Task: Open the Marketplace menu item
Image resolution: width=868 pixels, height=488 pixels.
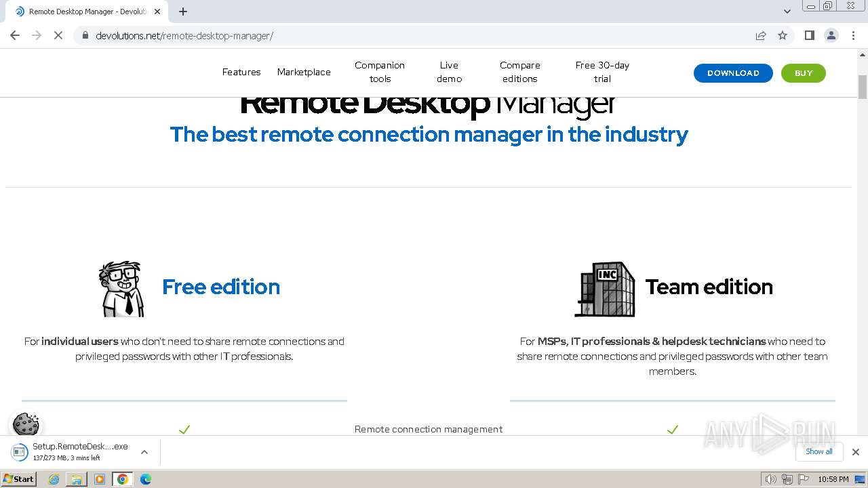Action: (x=304, y=72)
